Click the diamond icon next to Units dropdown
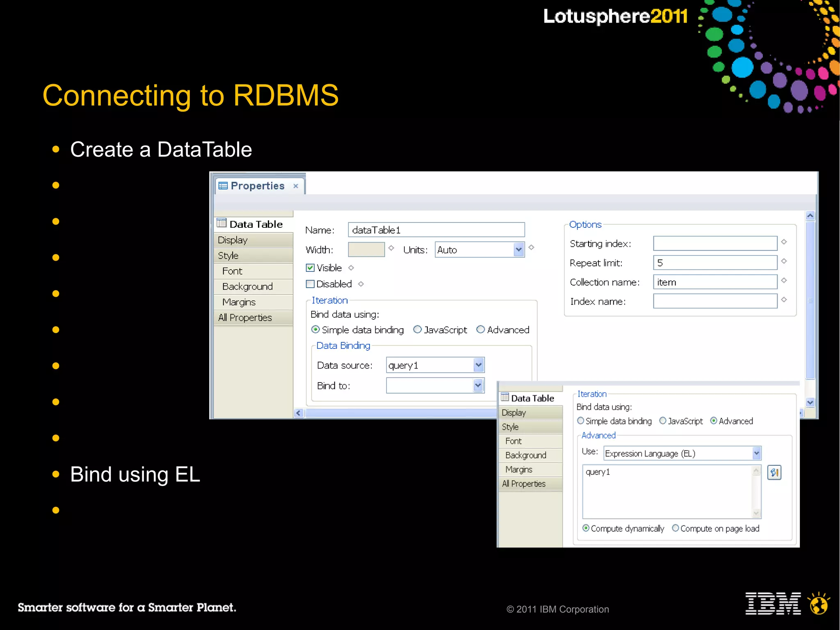Viewport: 840px width, 630px height. pos(531,247)
